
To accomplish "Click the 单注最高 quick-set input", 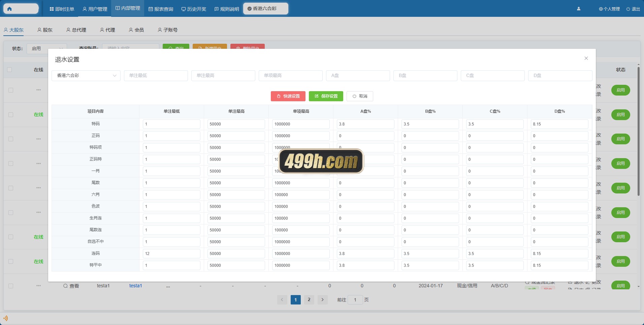I will point(223,76).
